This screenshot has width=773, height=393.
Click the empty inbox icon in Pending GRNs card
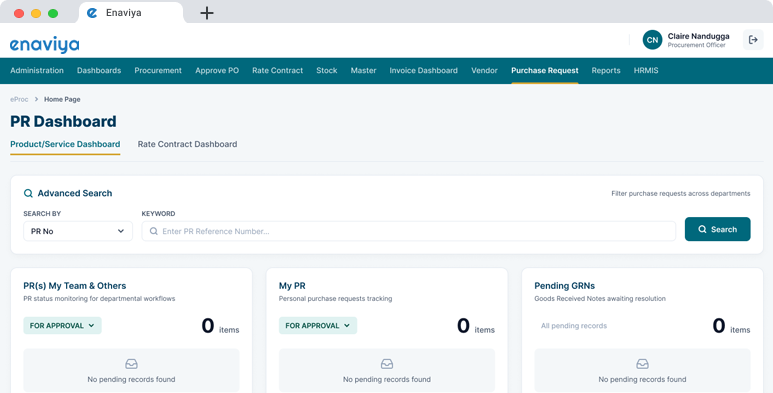tap(642, 364)
